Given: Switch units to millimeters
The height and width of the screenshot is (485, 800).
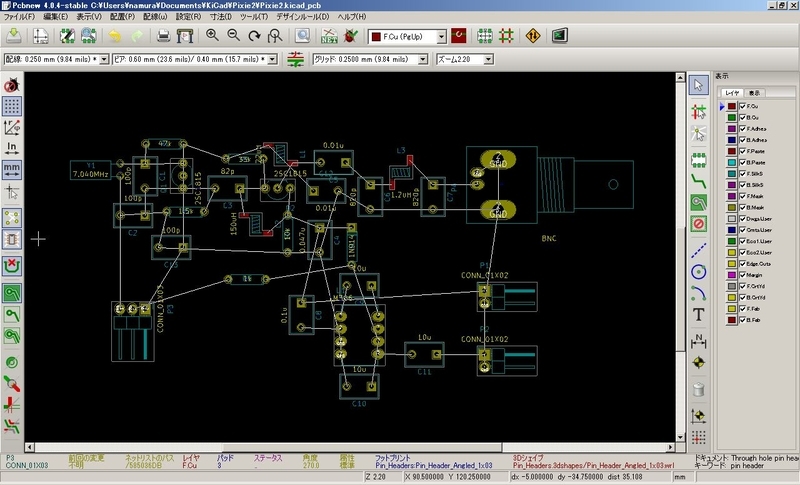Looking at the screenshot, I should tap(12, 168).
